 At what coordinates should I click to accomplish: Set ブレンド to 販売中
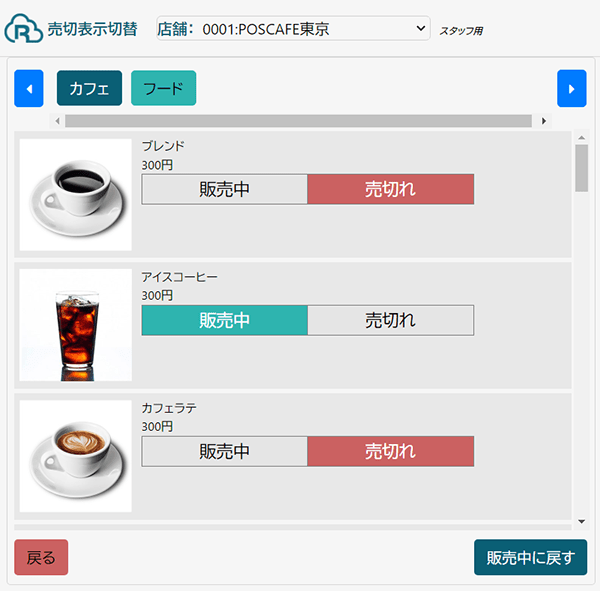point(224,189)
